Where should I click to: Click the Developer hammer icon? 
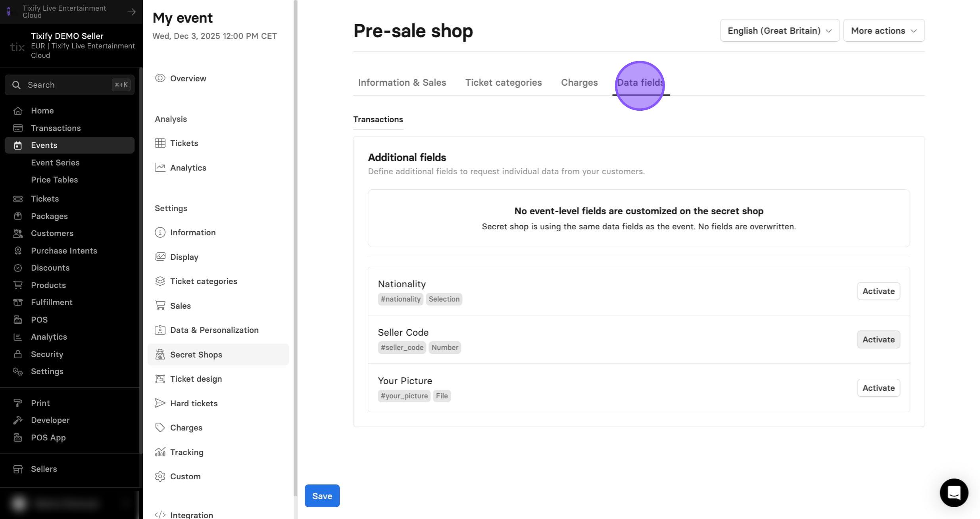[18, 420]
